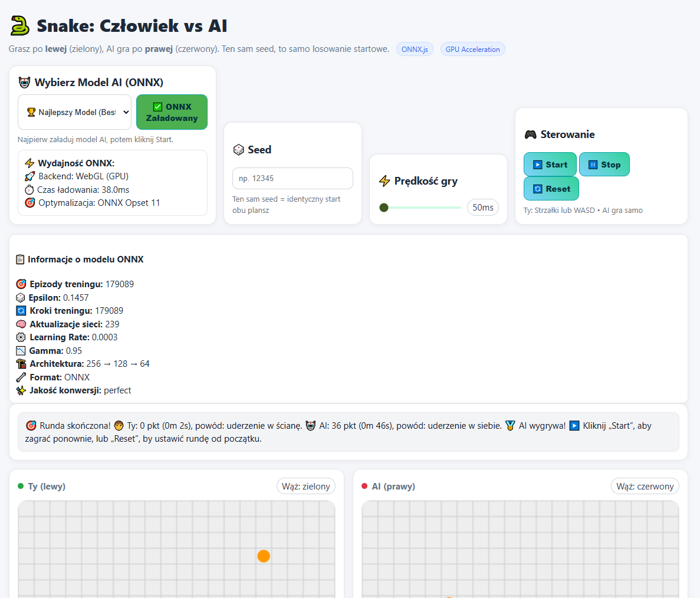
Task: Click the rocket icon beside Backend: WebGL
Action: tap(29, 176)
